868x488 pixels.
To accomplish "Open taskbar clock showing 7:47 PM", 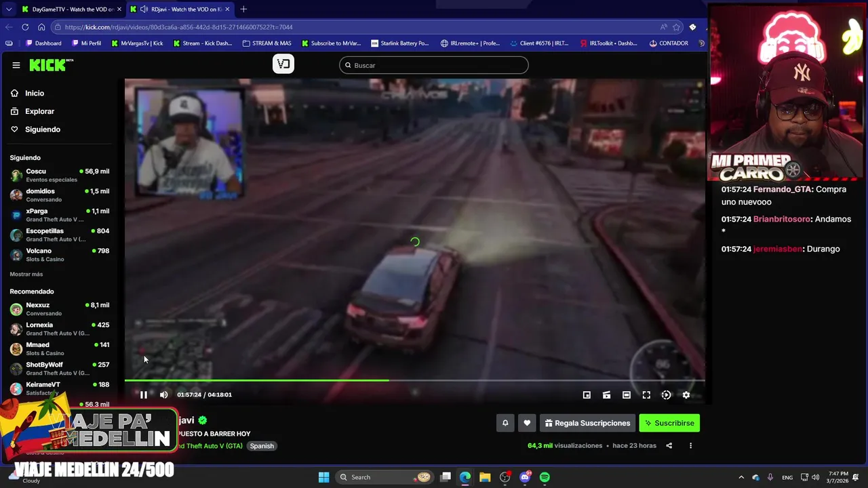I will coord(838,477).
